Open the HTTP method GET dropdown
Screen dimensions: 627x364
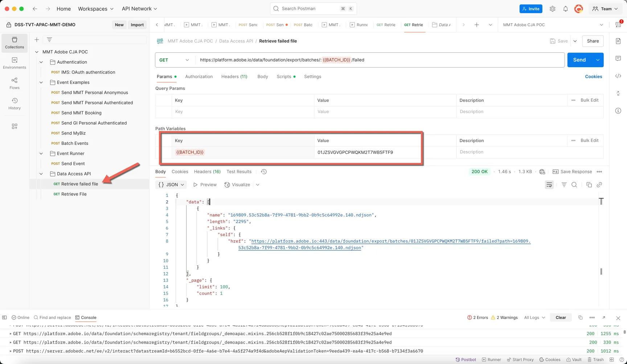click(x=175, y=60)
